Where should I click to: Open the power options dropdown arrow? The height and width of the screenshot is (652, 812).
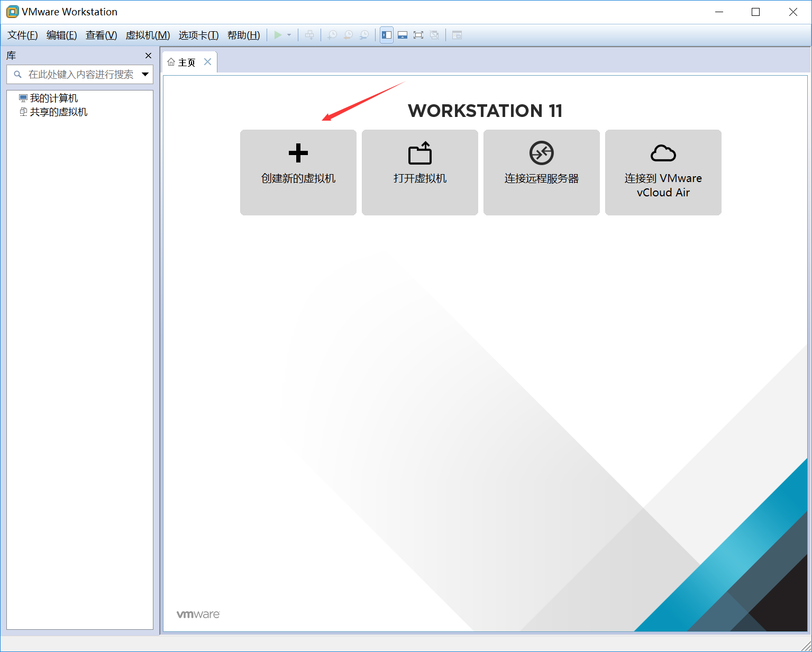(x=289, y=35)
